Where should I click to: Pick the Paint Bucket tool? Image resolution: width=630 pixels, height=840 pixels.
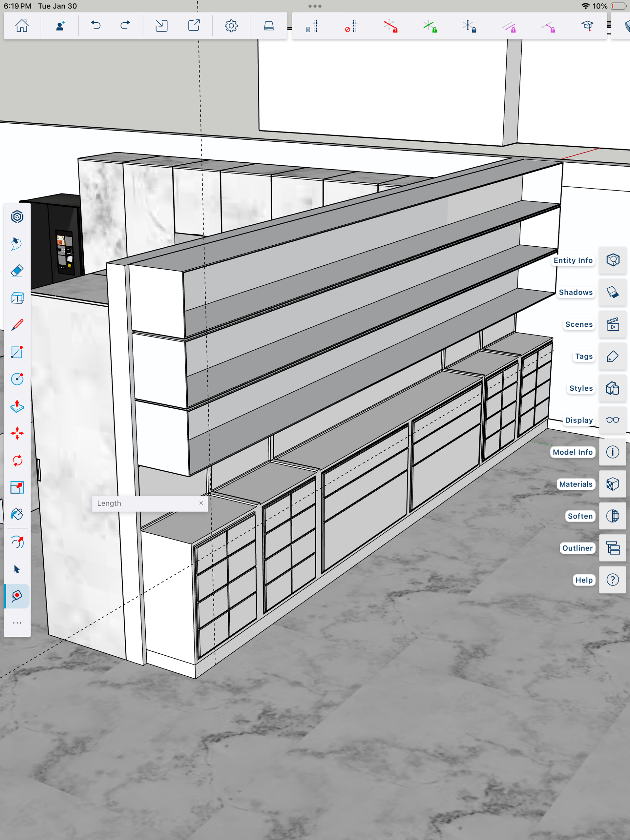click(x=17, y=514)
